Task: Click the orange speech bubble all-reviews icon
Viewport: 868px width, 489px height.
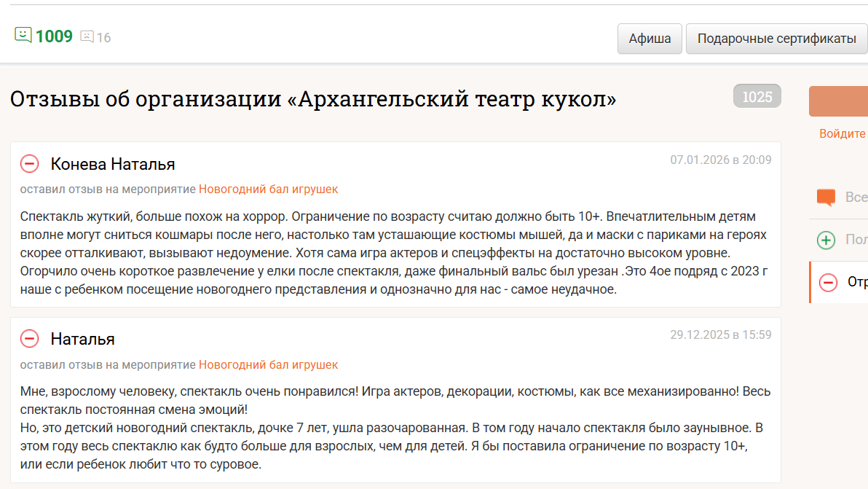Action: (826, 197)
